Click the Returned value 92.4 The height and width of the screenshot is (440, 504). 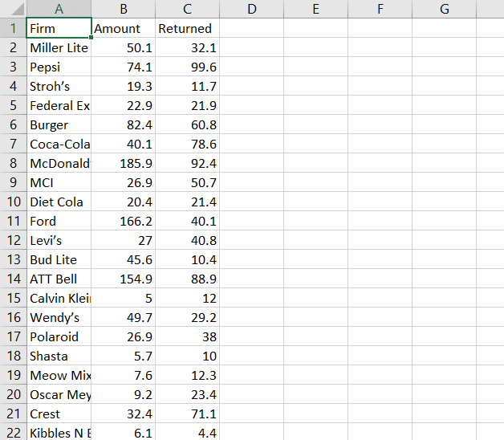[x=187, y=163]
